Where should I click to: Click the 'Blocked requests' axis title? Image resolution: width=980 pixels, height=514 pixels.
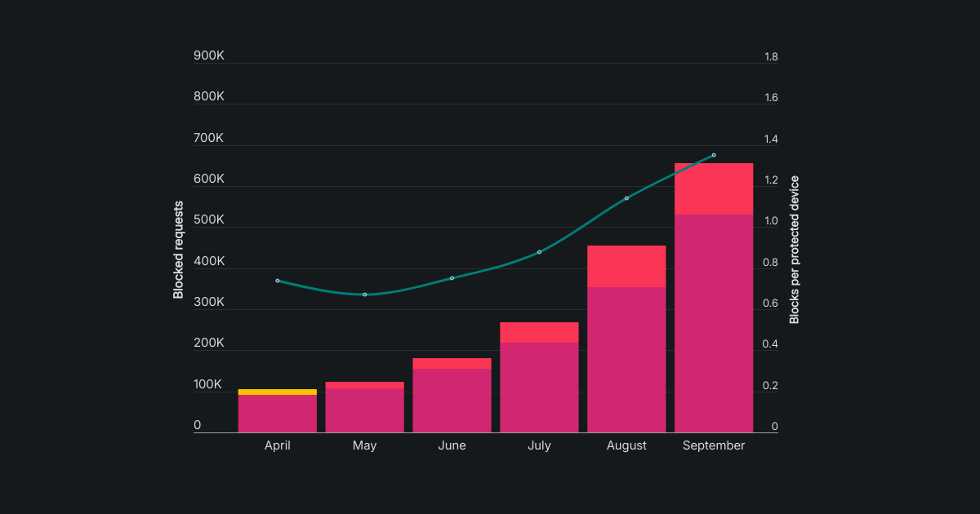179,250
